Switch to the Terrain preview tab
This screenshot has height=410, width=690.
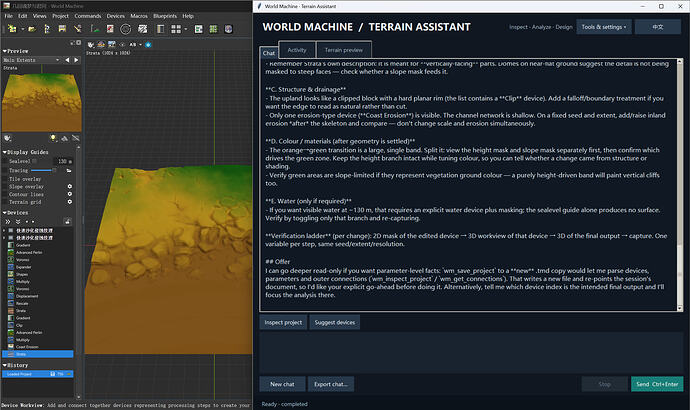click(344, 50)
